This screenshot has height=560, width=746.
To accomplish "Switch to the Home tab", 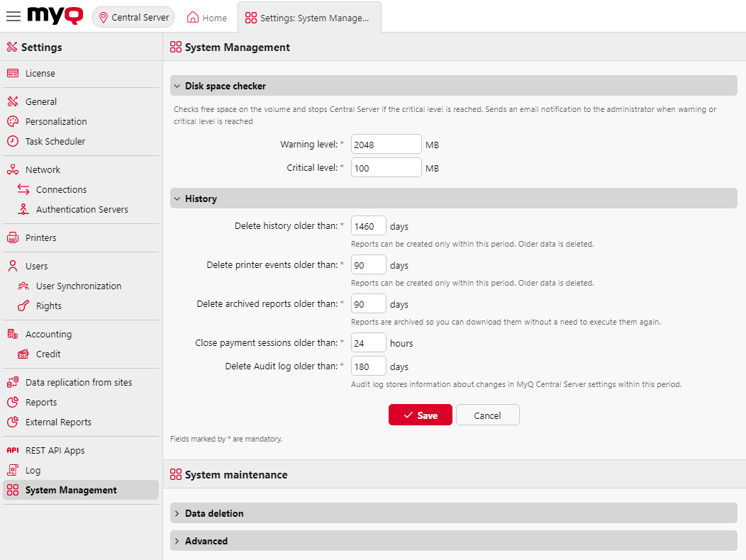I will tap(206, 17).
